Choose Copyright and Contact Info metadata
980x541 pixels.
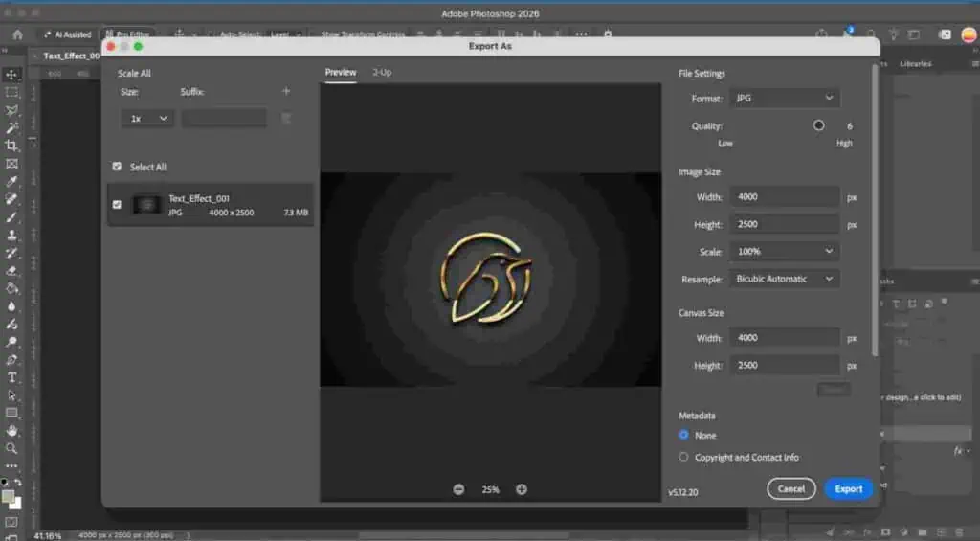tap(683, 457)
